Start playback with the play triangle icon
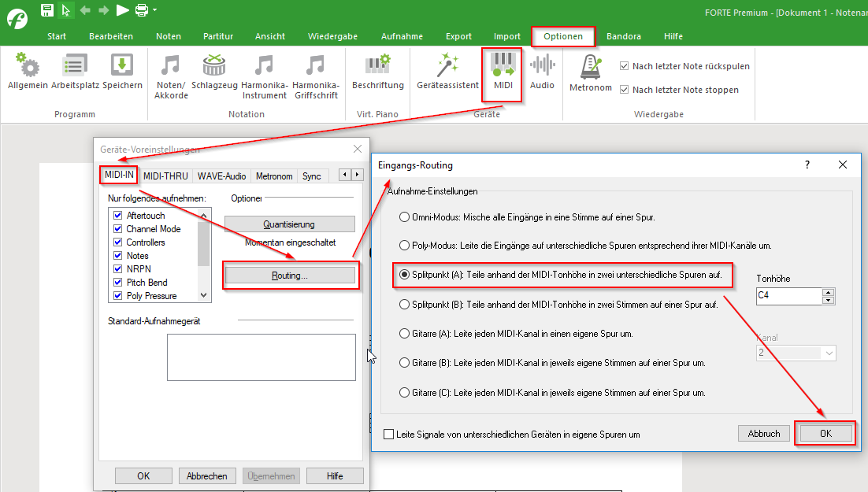This screenshot has height=492, width=868. tap(122, 10)
